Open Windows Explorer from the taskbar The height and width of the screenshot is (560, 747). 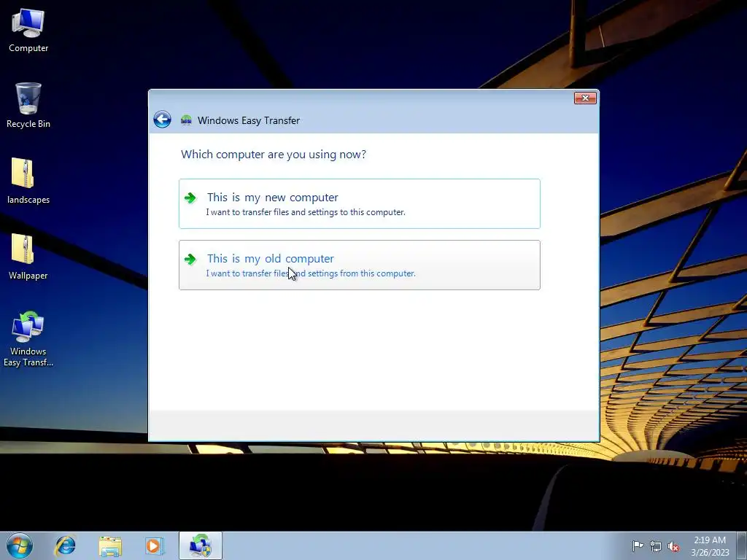(110, 545)
